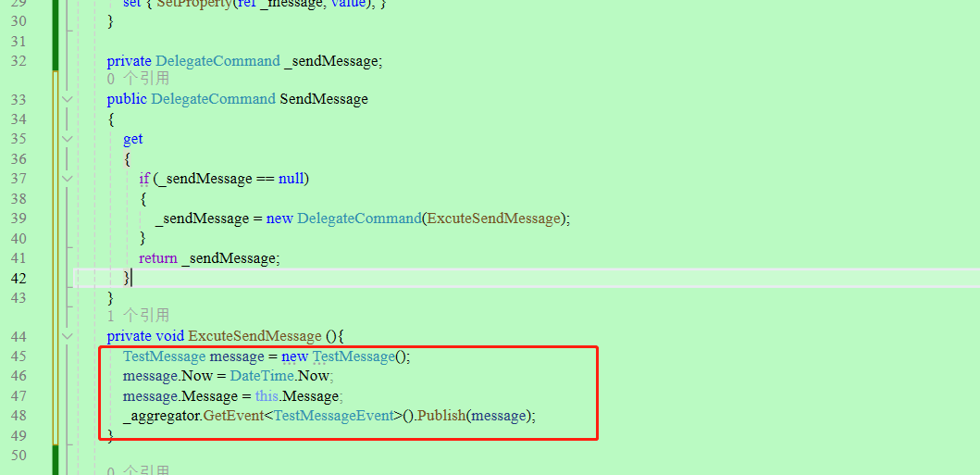The image size is (980, 475).
Task: Place cursor at closing brace on line 42
Action: pyautogui.click(x=127, y=278)
